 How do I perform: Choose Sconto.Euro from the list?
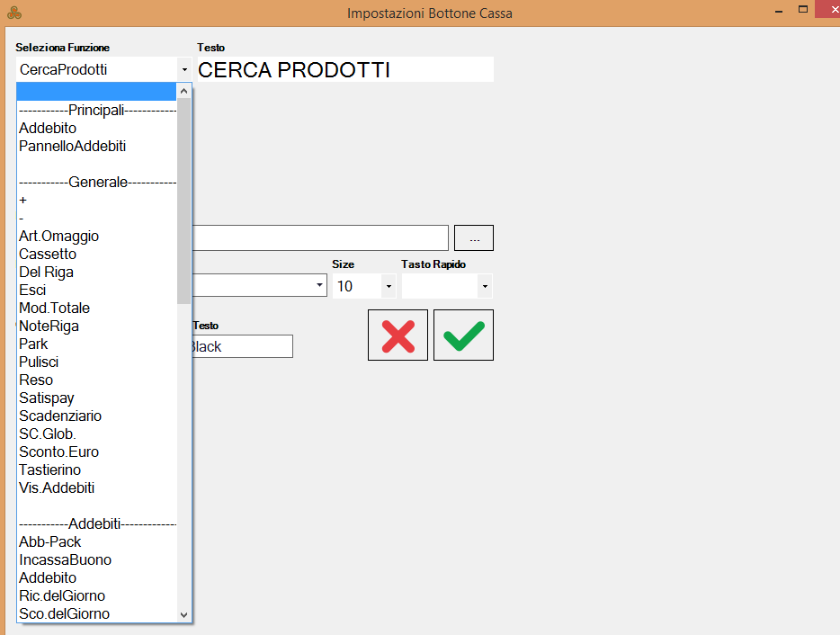click(x=58, y=452)
